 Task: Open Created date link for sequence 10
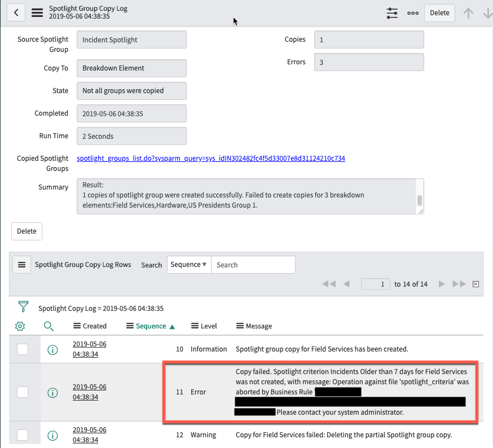click(90, 349)
